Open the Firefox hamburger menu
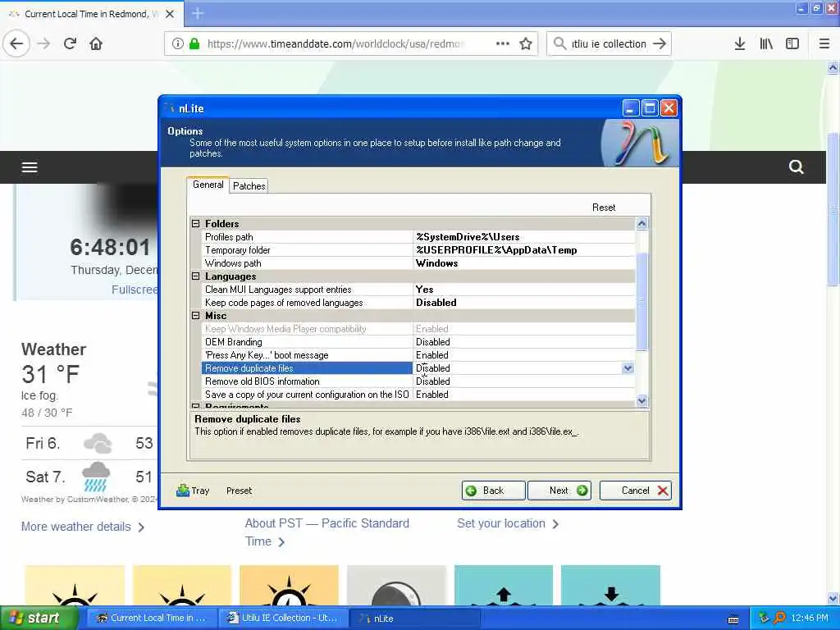 [x=824, y=44]
